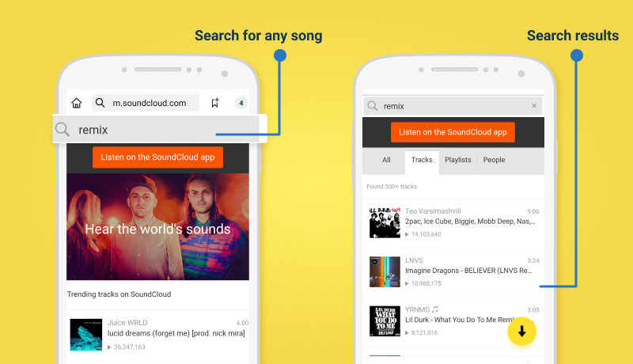The height and width of the screenshot is (364, 633).
Task: Click the yellow download arrow button
Action: coord(521,332)
